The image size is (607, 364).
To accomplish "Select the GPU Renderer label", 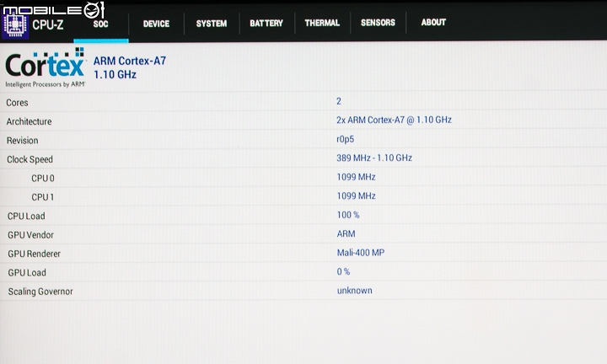I will pos(34,254).
